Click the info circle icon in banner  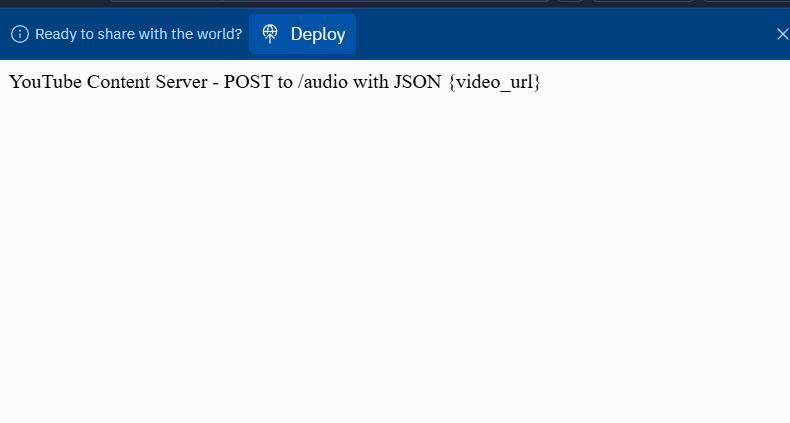pos(20,34)
